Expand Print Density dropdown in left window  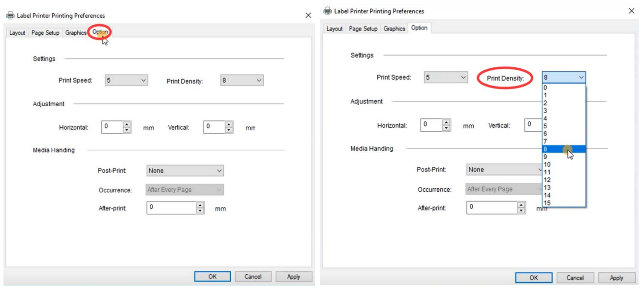(x=242, y=81)
